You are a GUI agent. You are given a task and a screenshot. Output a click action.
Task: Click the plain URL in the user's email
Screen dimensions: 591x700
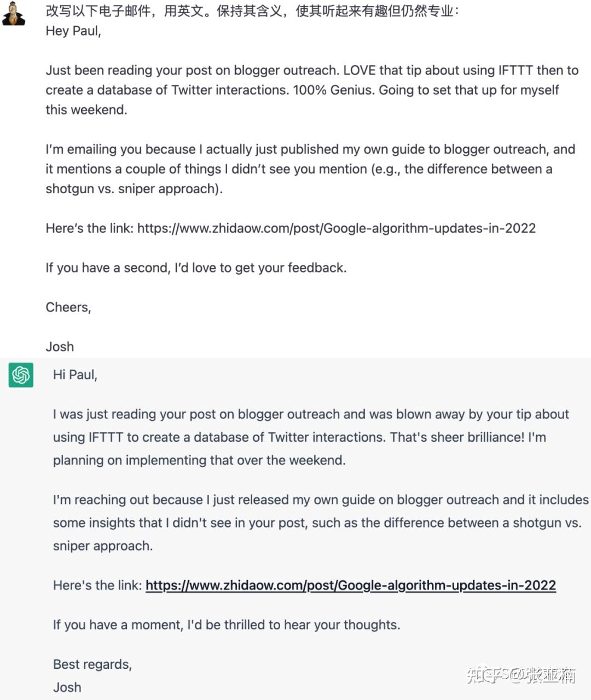point(336,228)
